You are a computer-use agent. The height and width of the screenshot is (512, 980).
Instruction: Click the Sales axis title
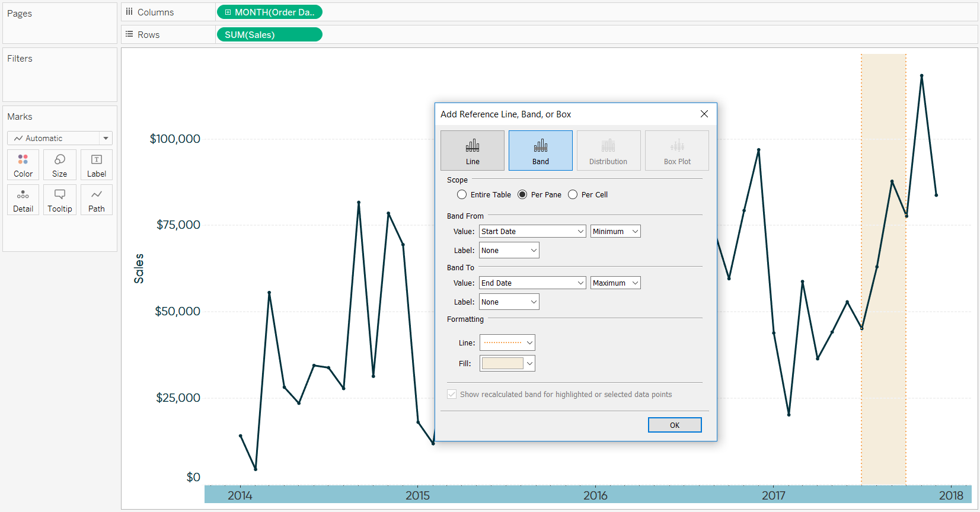coord(139,268)
